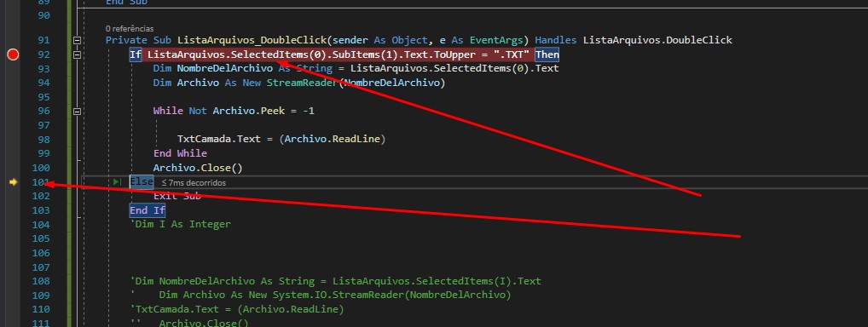Click the 'End If' statement on line 103
The width and height of the screenshot is (868, 327).
148,209
